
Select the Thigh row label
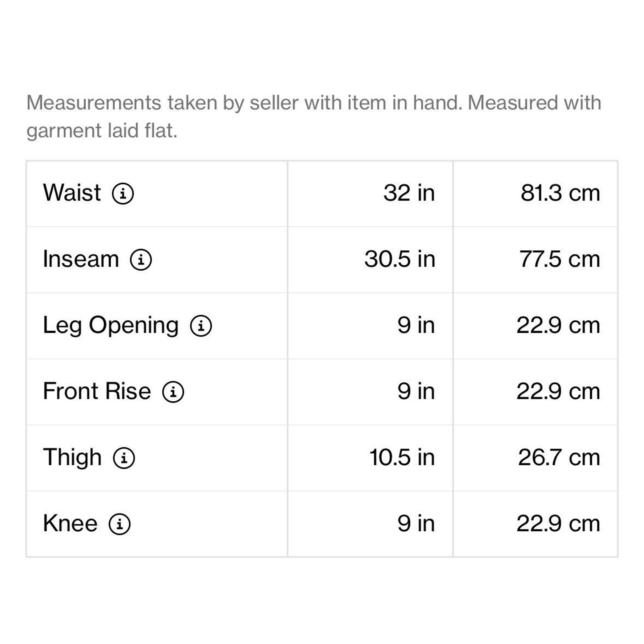click(72, 458)
